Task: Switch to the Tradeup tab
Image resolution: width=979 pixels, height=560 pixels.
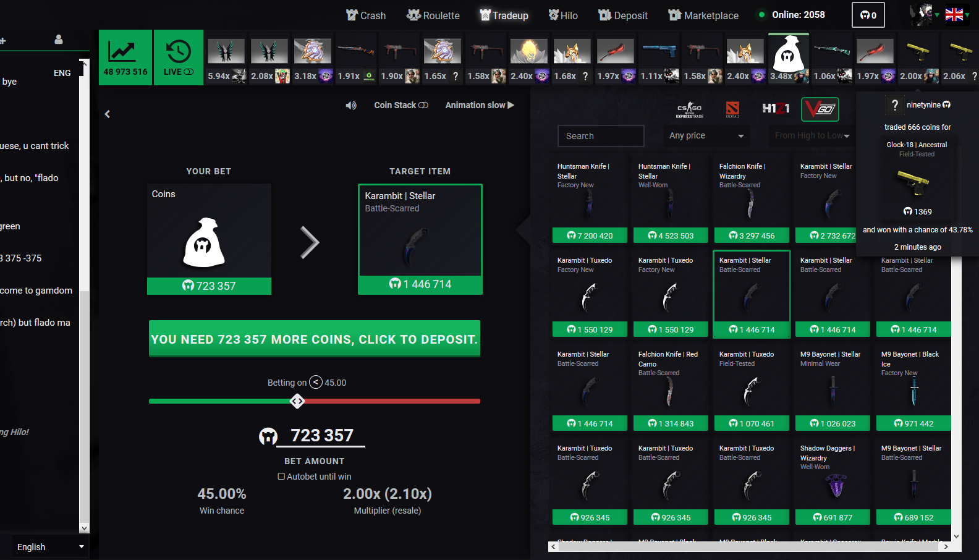Action: pos(504,15)
